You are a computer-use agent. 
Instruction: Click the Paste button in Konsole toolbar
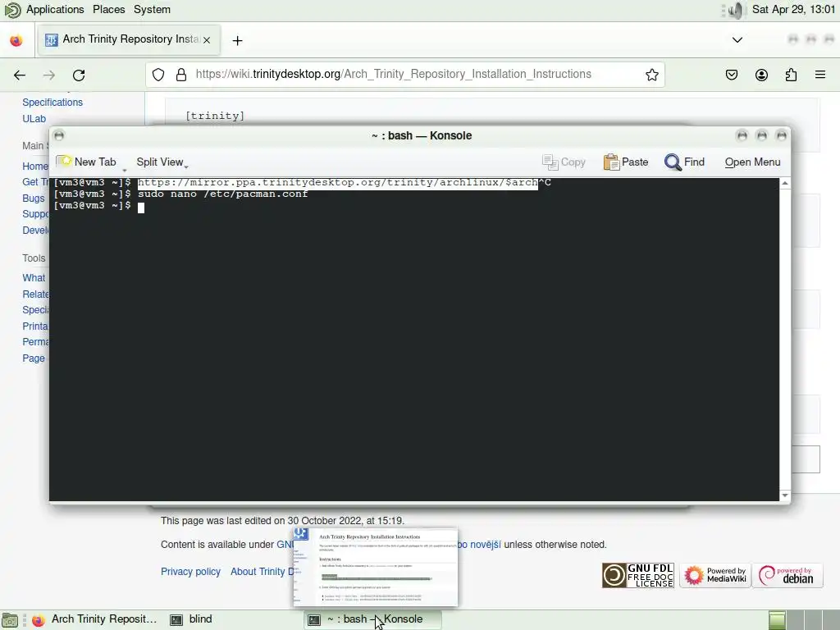click(626, 162)
